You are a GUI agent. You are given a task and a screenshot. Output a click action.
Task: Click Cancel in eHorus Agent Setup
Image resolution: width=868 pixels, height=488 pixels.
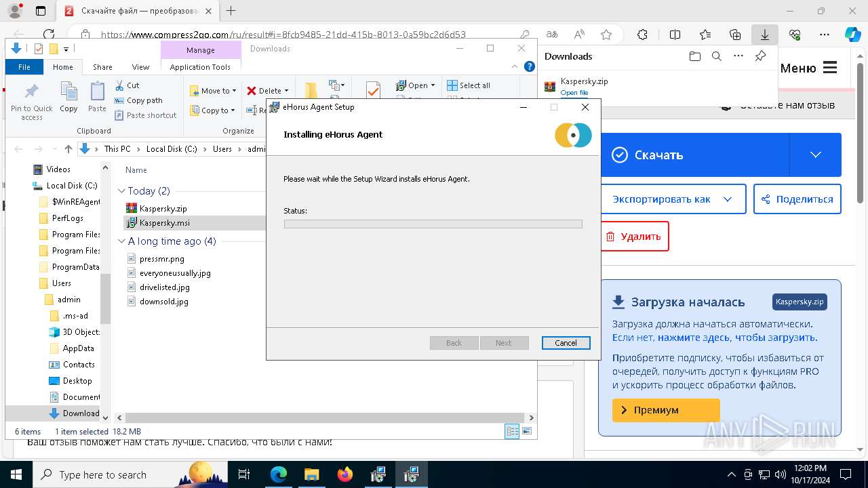tap(566, 343)
